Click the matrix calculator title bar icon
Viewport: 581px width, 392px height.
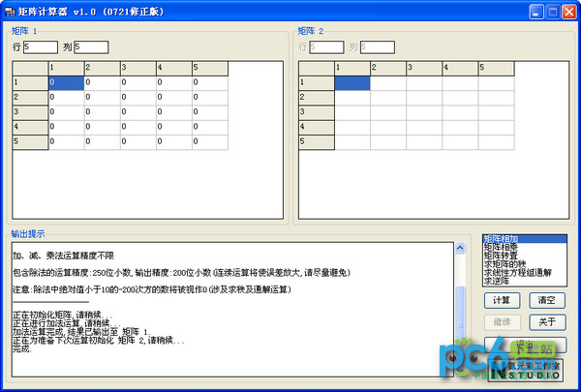coord(11,12)
